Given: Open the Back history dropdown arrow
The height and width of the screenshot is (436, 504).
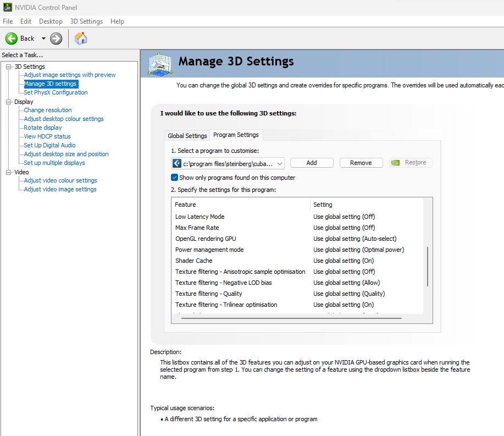Looking at the screenshot, I should [x=43, y=38].
